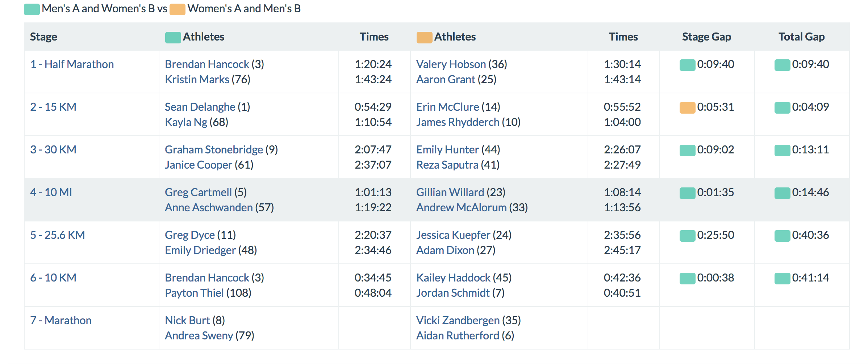Viewport: 868px width, 364px height.
Task: Open the 7 - Marathon stage link
Action: click(x=61, y=321)
